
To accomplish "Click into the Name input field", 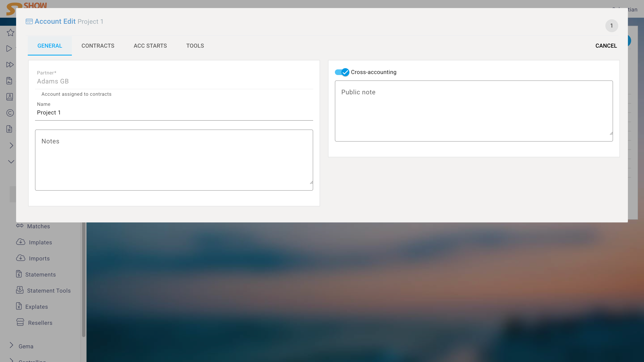I will tap(174, 113).
